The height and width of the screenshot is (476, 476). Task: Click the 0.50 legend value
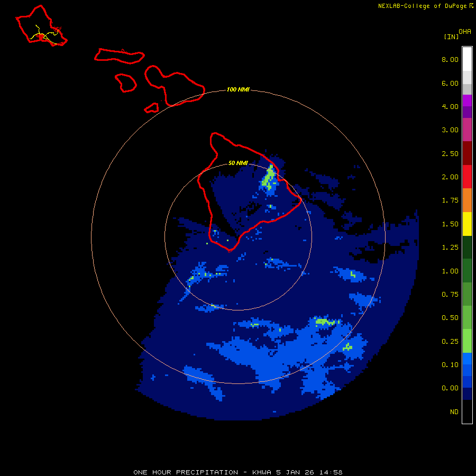point(450,318)
